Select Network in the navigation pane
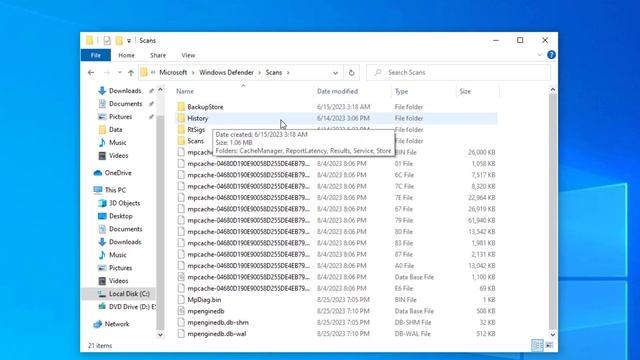Viewport: 640px width, 360px height. [117, 324]
